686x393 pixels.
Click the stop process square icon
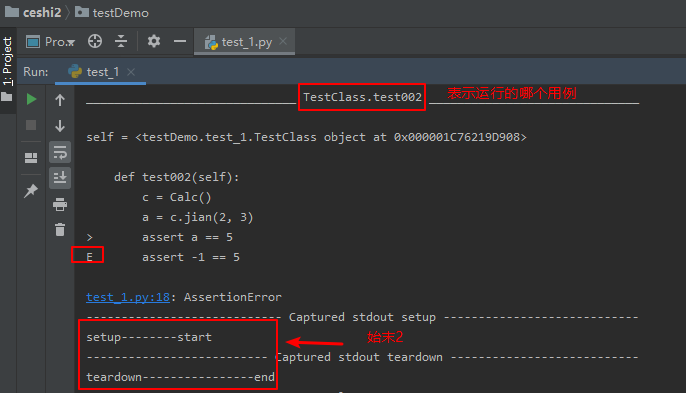point(31,125)
